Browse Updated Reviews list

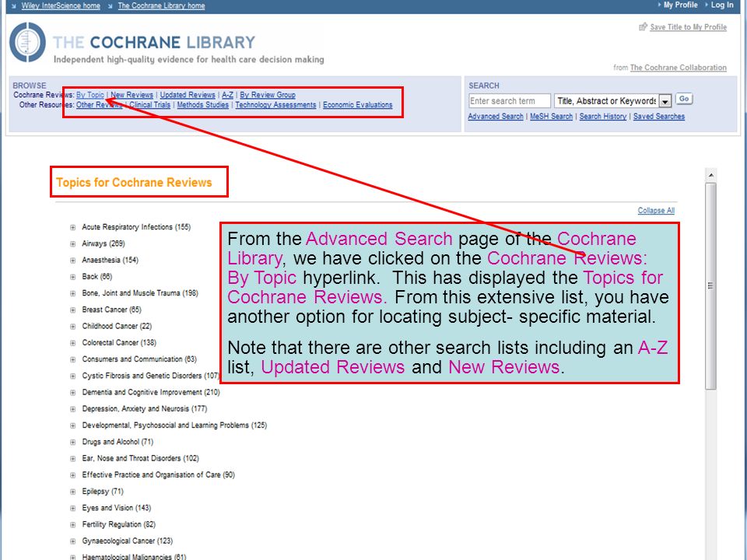[188, 95]
